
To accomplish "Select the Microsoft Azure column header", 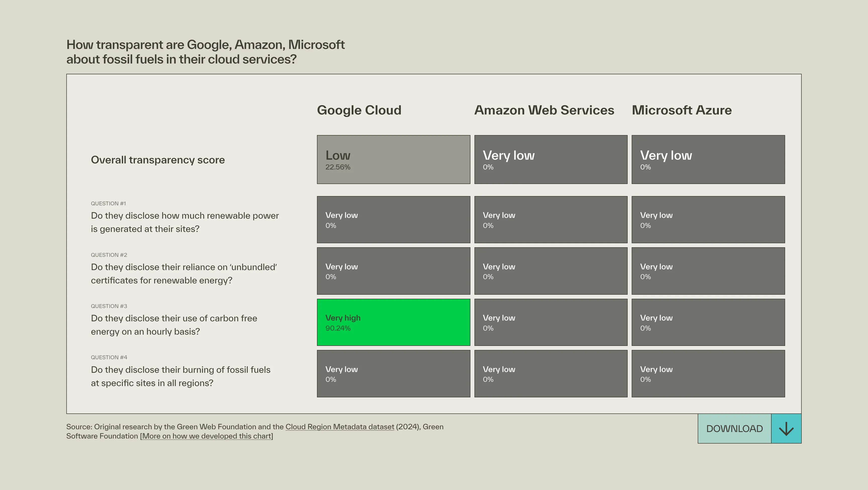I will pos(682,110).
